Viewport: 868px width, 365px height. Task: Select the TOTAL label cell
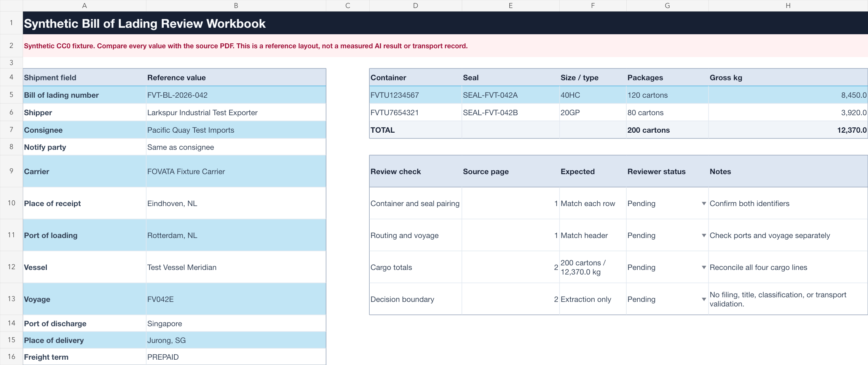[x=415, y=130]
